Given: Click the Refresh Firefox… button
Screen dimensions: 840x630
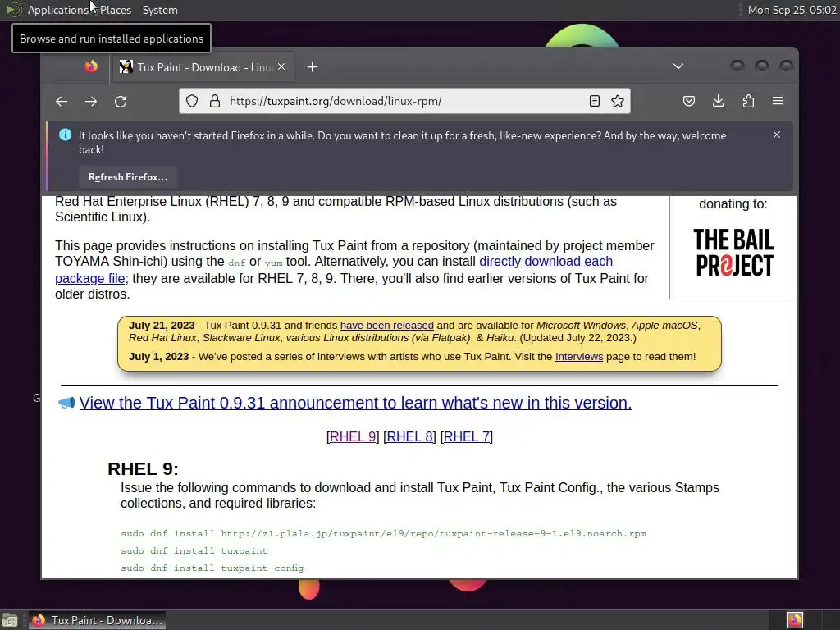Looking at the screenshot, I should tap(127, 177).
